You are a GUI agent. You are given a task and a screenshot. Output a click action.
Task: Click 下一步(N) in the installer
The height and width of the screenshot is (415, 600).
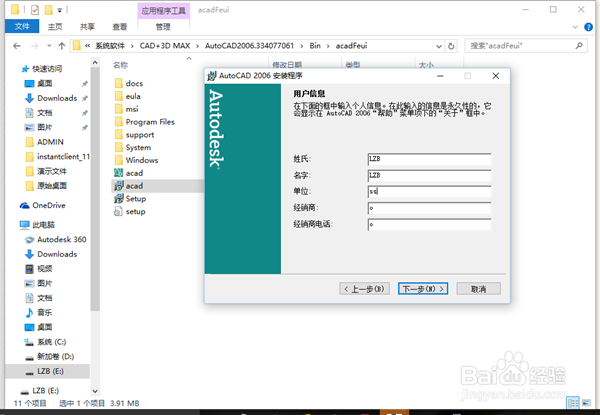coord(423,289)
